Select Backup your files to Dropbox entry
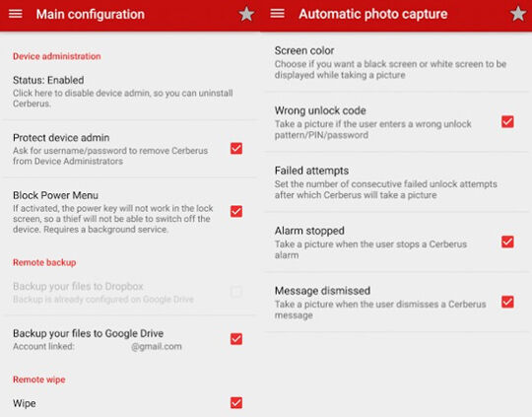This screenshot has width=532, height=417. click(130, 293)
